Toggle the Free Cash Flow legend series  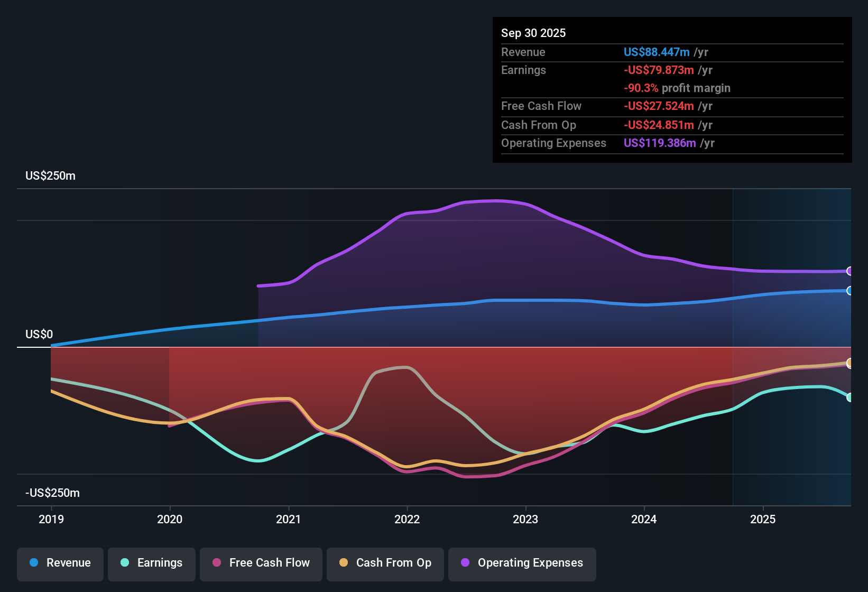[x=261, y=563]
